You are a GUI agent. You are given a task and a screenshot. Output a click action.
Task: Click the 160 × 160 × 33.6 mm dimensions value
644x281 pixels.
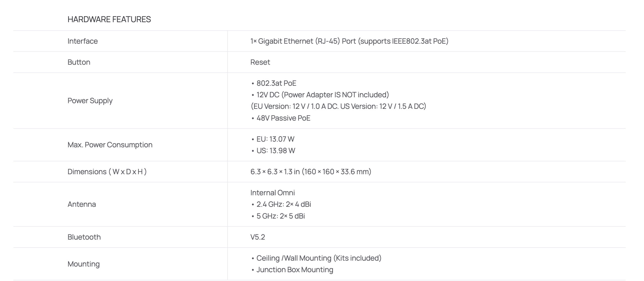[311, 172]
